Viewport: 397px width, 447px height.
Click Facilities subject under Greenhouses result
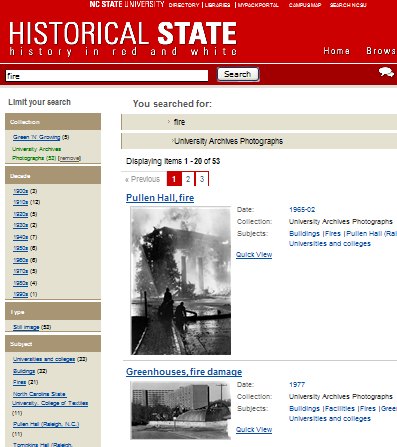(340, 409)
